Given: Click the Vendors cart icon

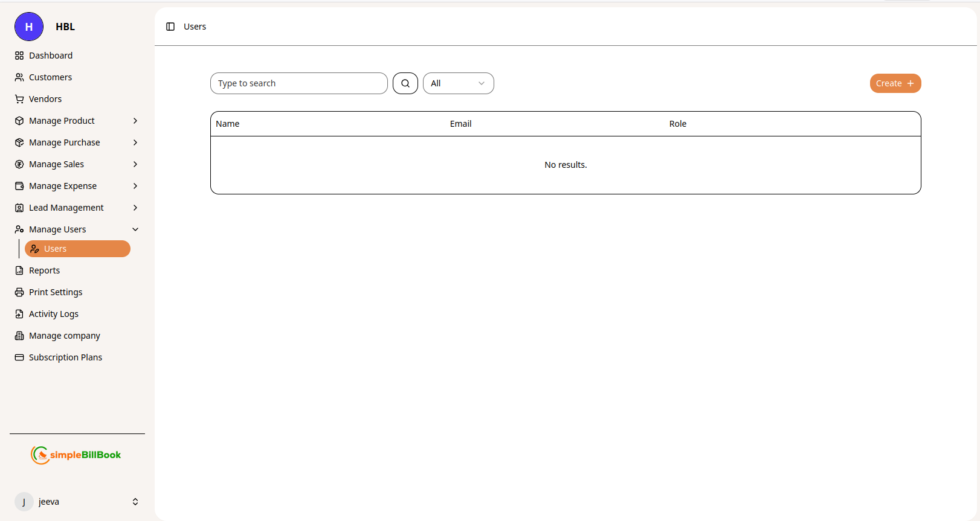Looking at the screenshot, I should click(19, 99).
